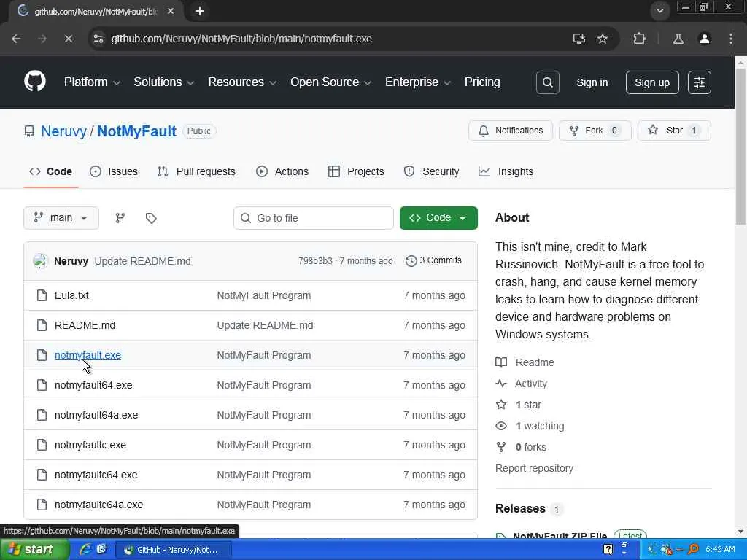Open the Activity link in About
747x560 pixels.
click(521, 384)
